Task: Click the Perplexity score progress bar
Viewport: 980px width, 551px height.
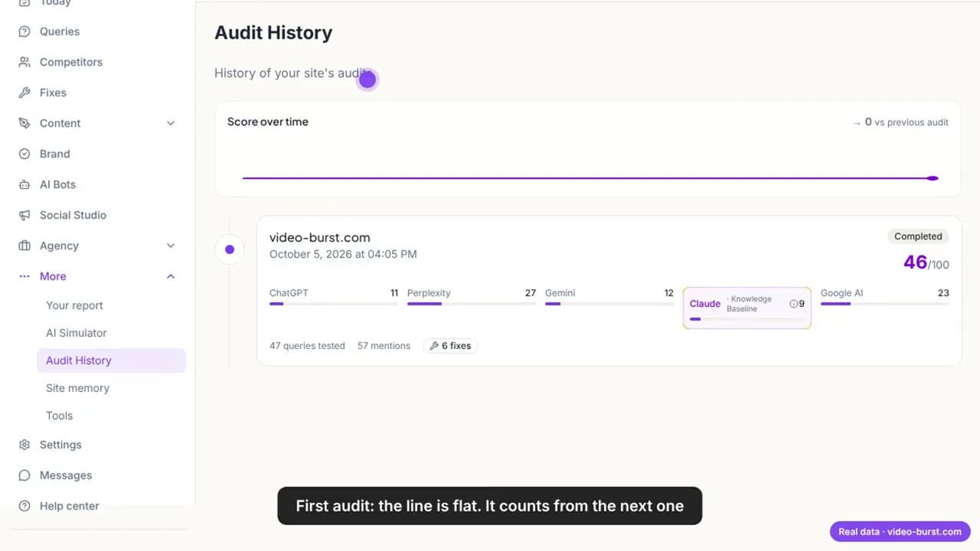Action: (x=472, y=304)
